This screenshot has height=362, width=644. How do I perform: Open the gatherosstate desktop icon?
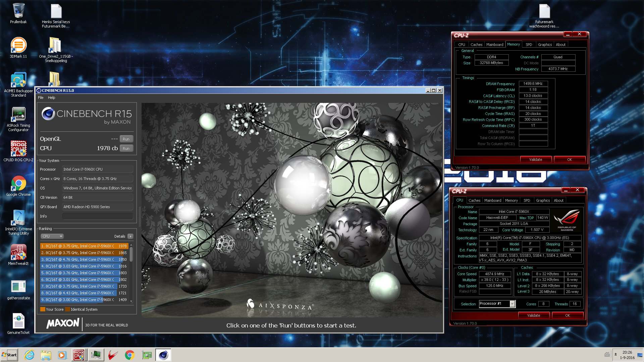point(18,290)
